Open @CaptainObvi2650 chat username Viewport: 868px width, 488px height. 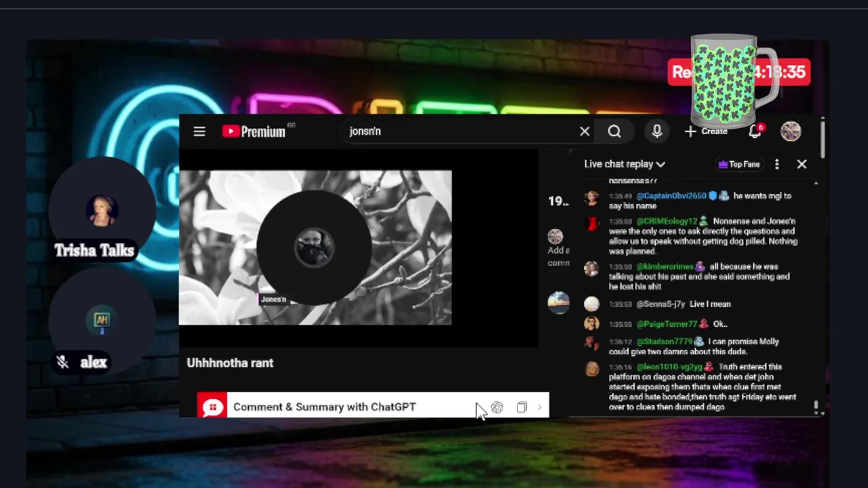[671, 196]
